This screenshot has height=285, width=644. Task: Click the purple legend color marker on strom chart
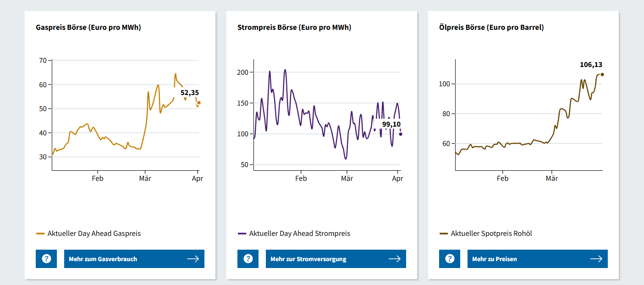tap(242, 233)
